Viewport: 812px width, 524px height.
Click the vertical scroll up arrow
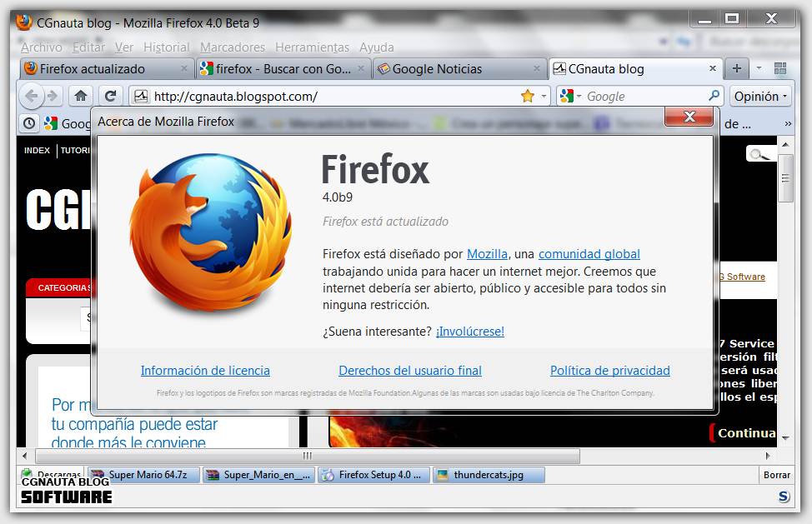coord(785,144)
